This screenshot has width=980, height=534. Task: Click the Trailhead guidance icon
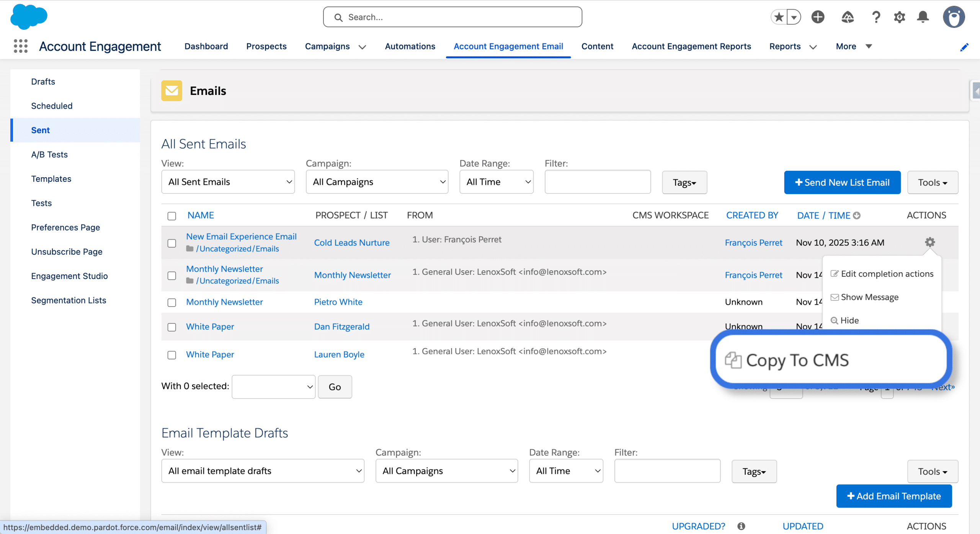tap(847, 17)
